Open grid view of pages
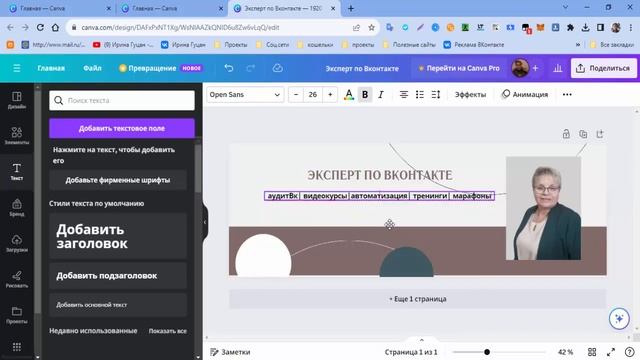Viewport: 640px width, 360px height. (592, 352)
